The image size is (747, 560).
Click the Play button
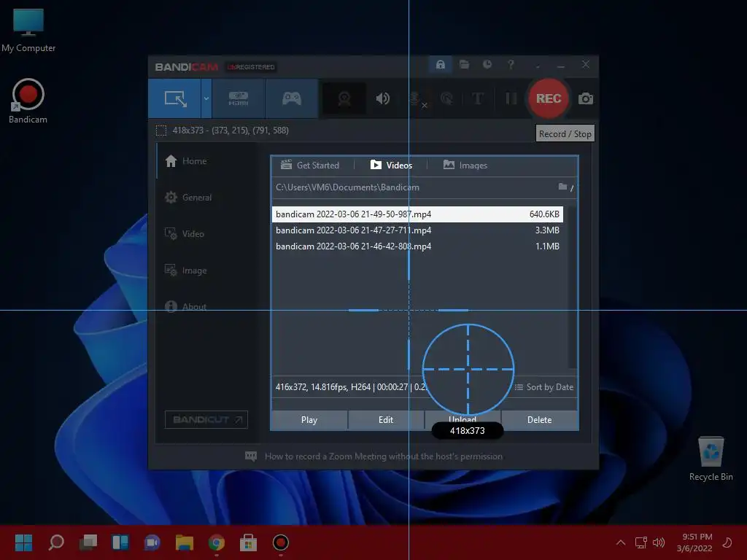(x=309, y=420)
